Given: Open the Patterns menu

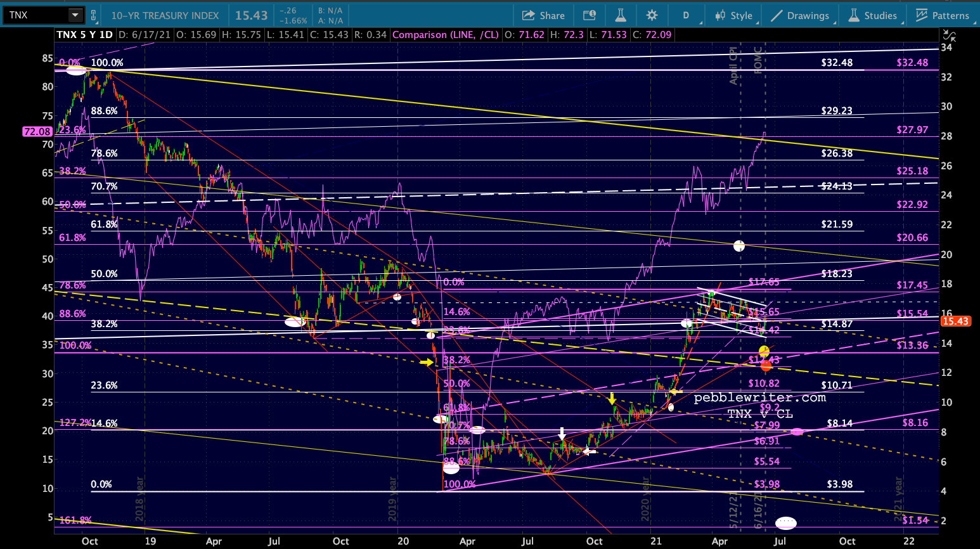Looking at the screenshot, I should tap(943, 15).
